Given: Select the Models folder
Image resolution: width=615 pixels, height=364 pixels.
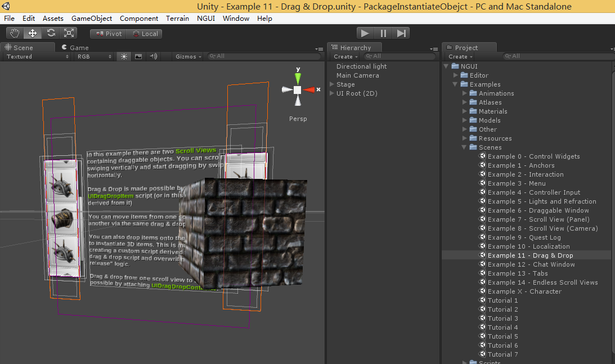Looking at the screenshot, I should click(x=485, y=120).
